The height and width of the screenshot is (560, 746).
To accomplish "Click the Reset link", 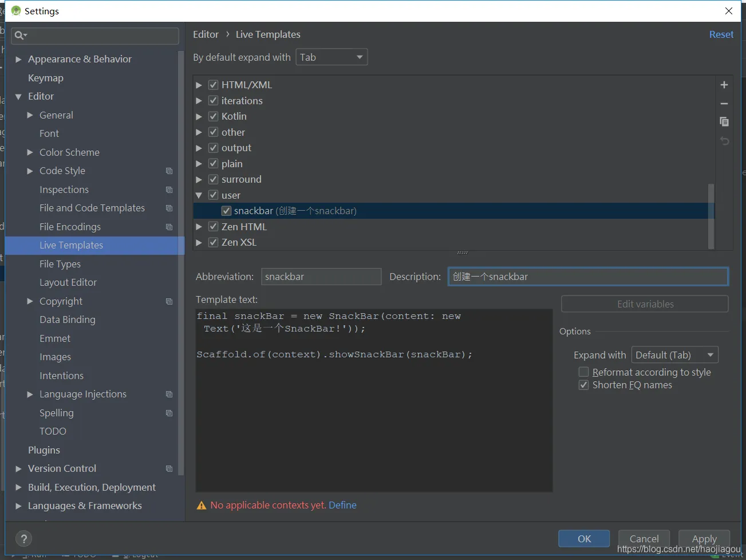I will 721,34.
